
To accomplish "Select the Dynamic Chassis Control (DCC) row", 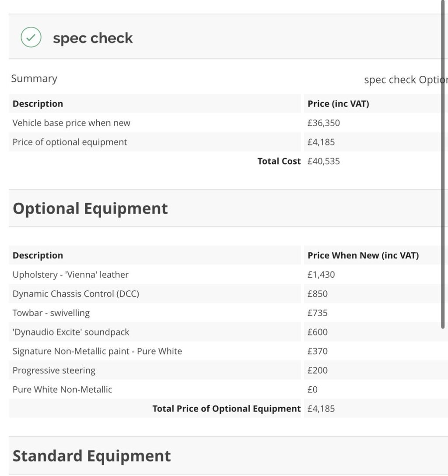I will 76,294.
